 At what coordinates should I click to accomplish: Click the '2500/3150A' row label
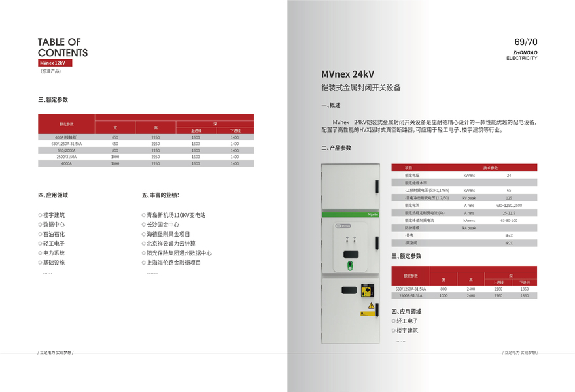point(66,157)
